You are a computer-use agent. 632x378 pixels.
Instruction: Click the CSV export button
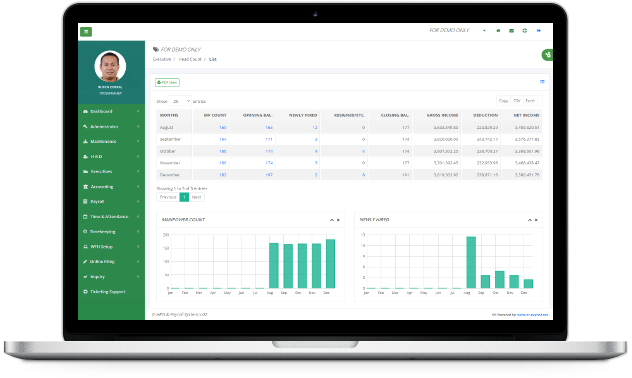pyautogui.click(x=517, y=101)
